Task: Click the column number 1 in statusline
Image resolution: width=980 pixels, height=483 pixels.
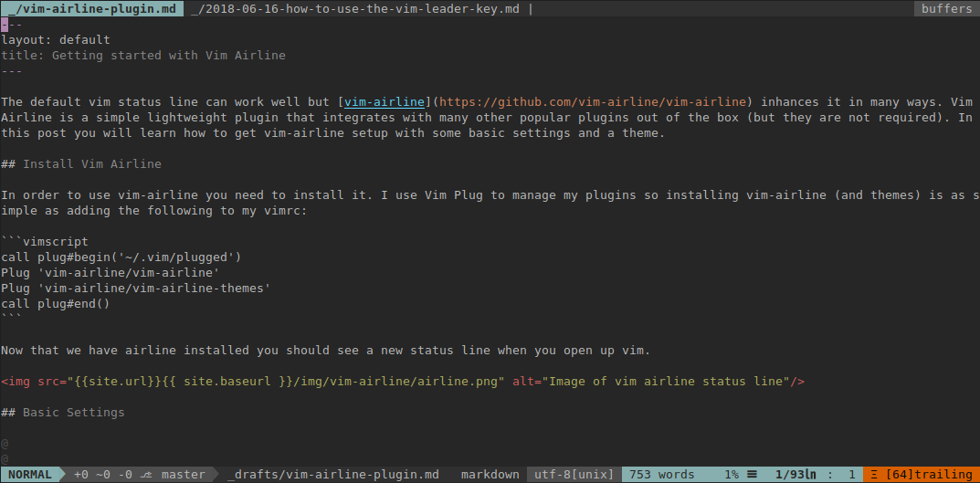Action: pos(852,475)
